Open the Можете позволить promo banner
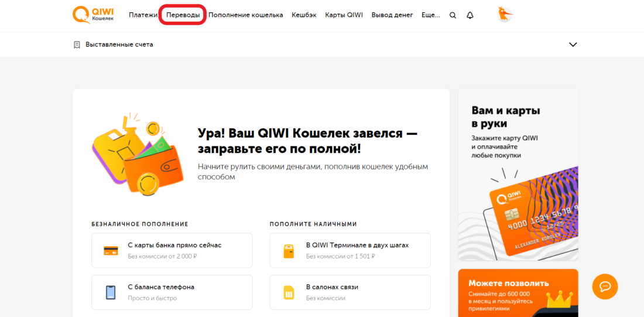The height and width of the screenshot is (317, 644). 518,292
